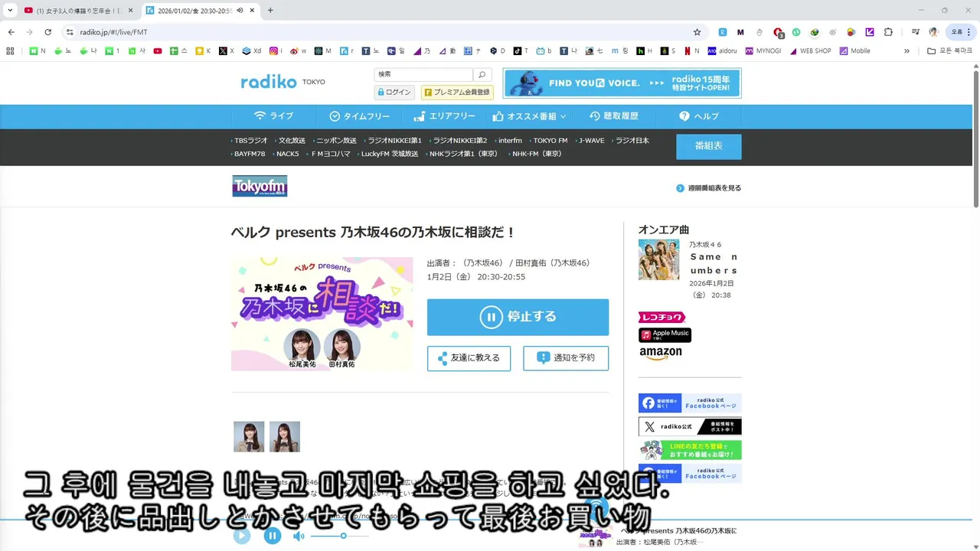Open the aidoru bookmark
The height and width of the screenshot is (551, 980).
tap(722, 51)
